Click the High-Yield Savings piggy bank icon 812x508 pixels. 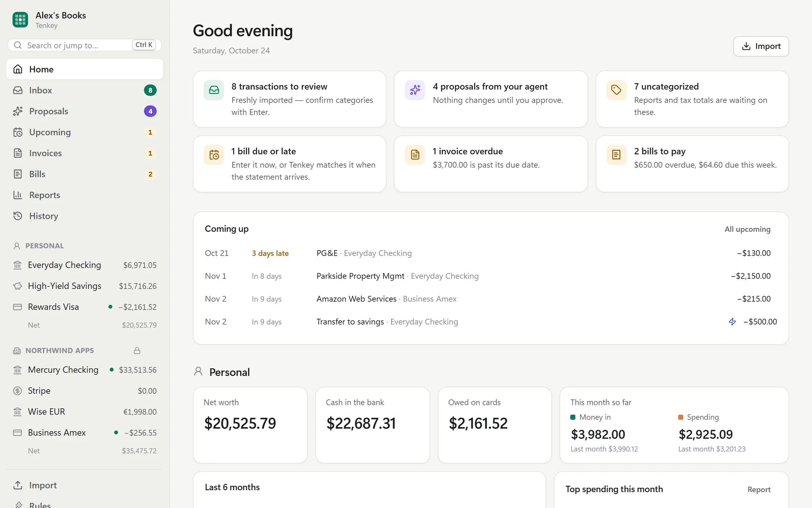click(17, 286)
